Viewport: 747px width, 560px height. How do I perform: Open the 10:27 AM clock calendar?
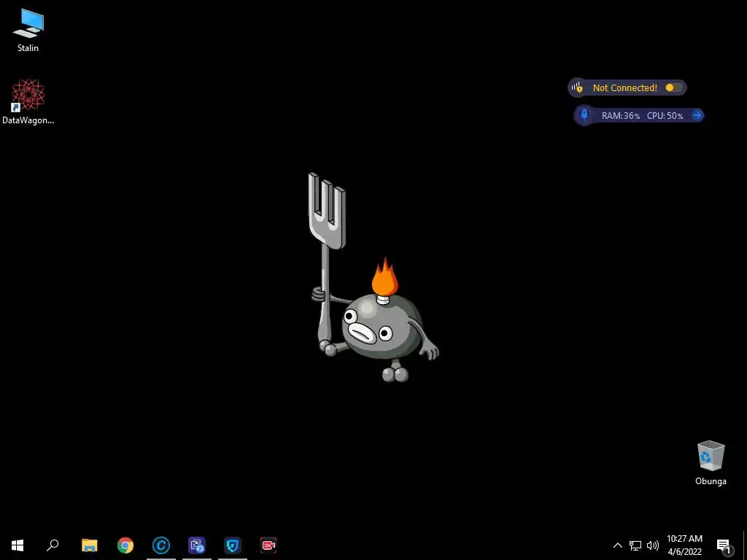[684, 545]
